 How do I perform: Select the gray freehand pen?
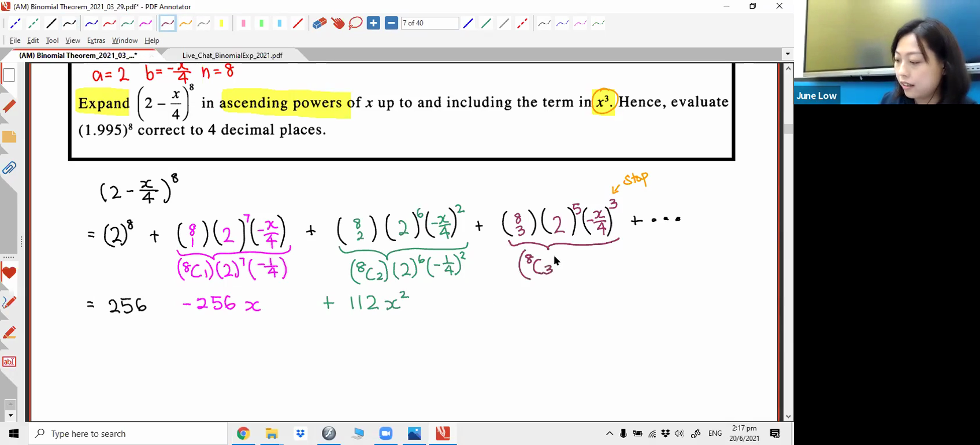click(203, 24)
